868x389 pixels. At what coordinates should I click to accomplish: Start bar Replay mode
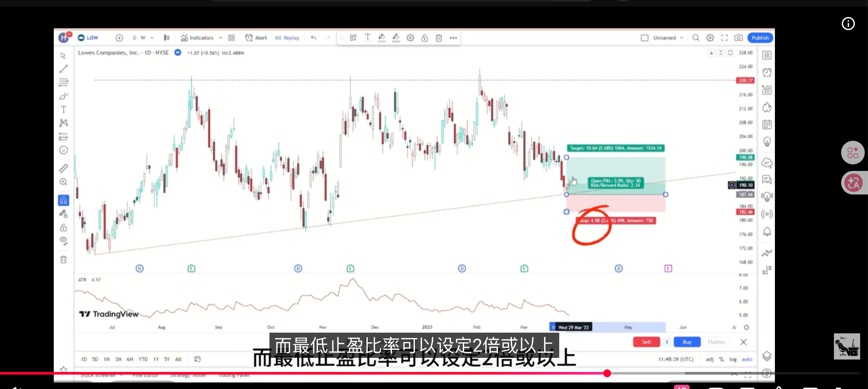287,38
